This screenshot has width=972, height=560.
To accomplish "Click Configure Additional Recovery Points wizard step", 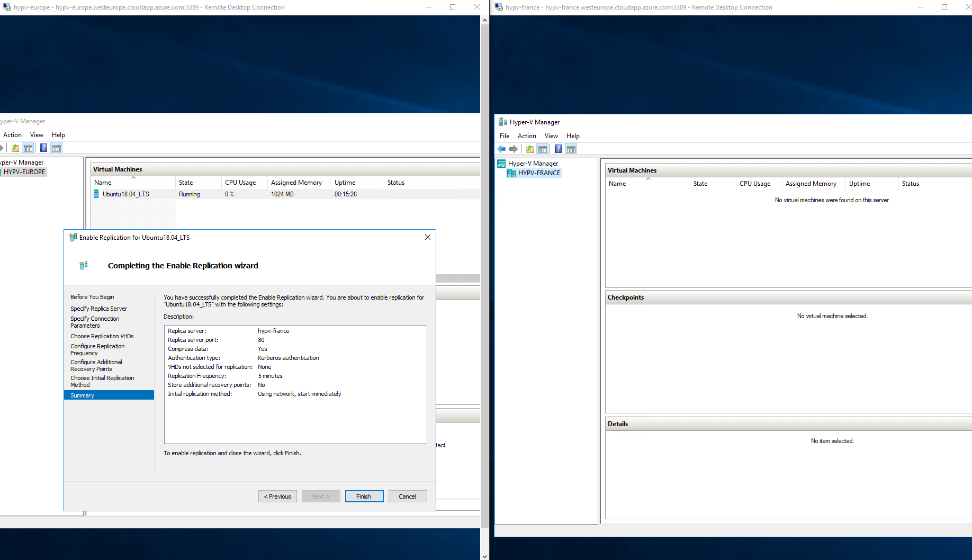I will click(x=96, y=366).
